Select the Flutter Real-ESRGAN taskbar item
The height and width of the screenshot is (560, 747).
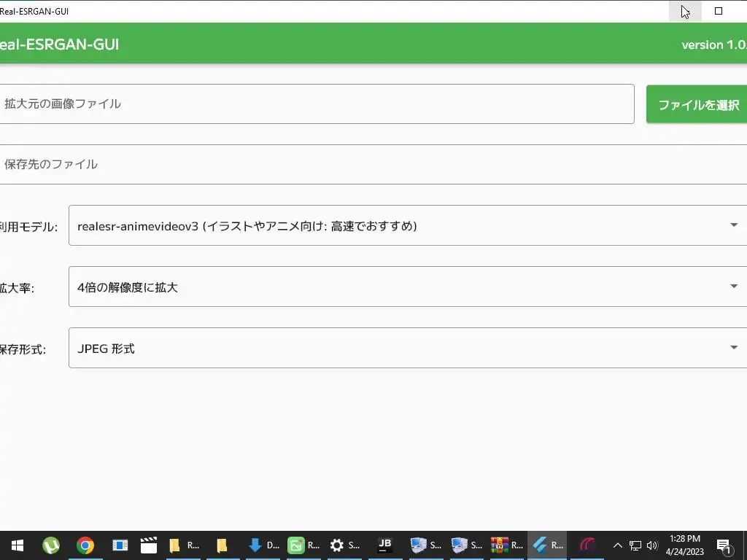pos(547,545)
